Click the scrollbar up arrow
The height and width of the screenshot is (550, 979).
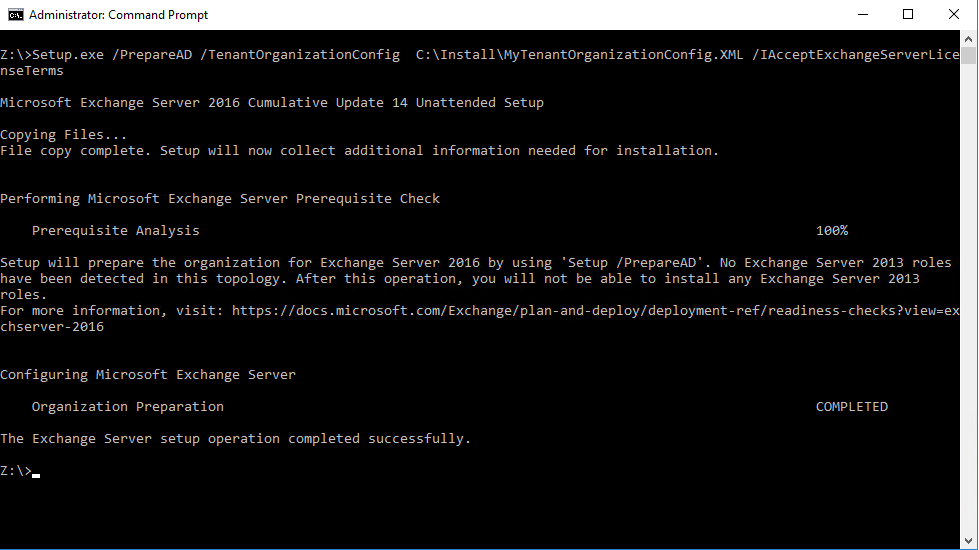click(x=969, y=39)
